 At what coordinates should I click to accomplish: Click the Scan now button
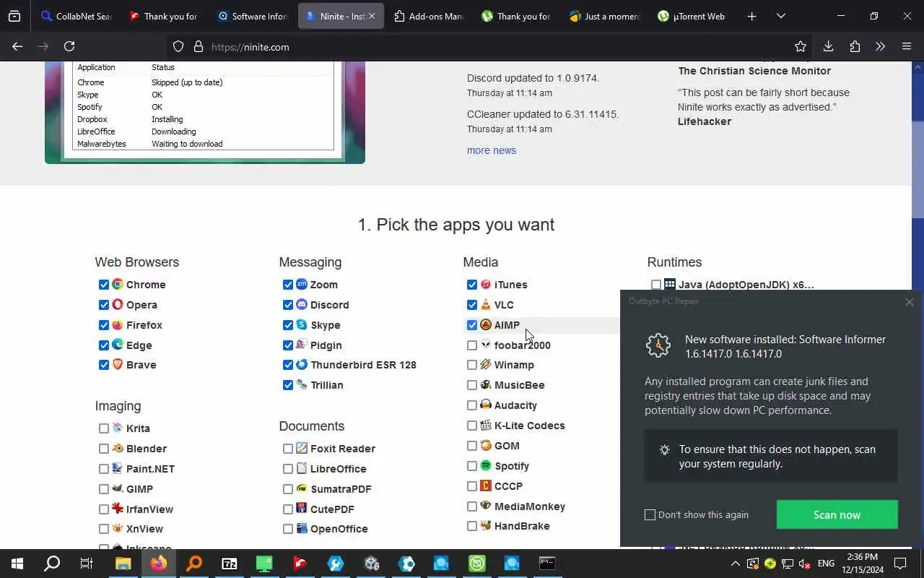click(x=837, y=514)
